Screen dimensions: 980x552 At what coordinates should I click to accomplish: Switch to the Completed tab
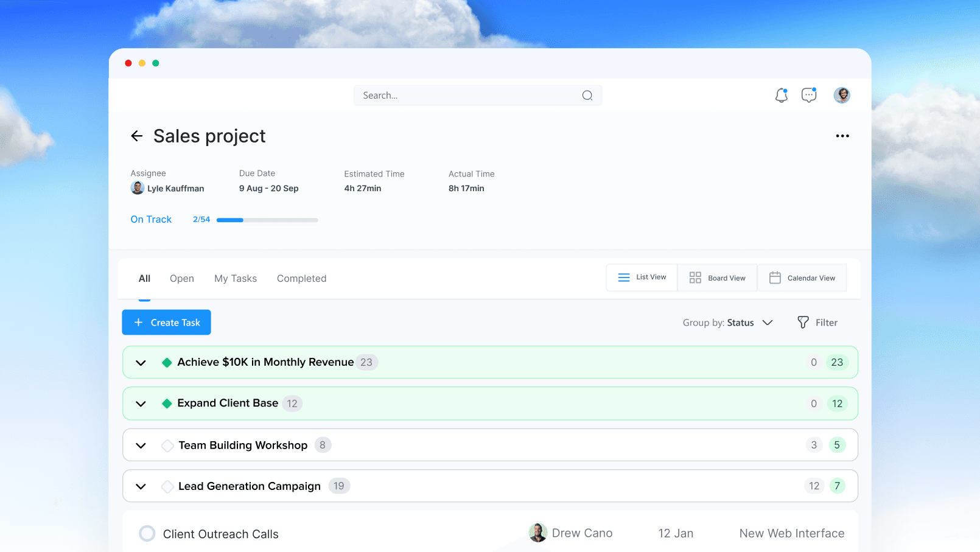[302, 278]
